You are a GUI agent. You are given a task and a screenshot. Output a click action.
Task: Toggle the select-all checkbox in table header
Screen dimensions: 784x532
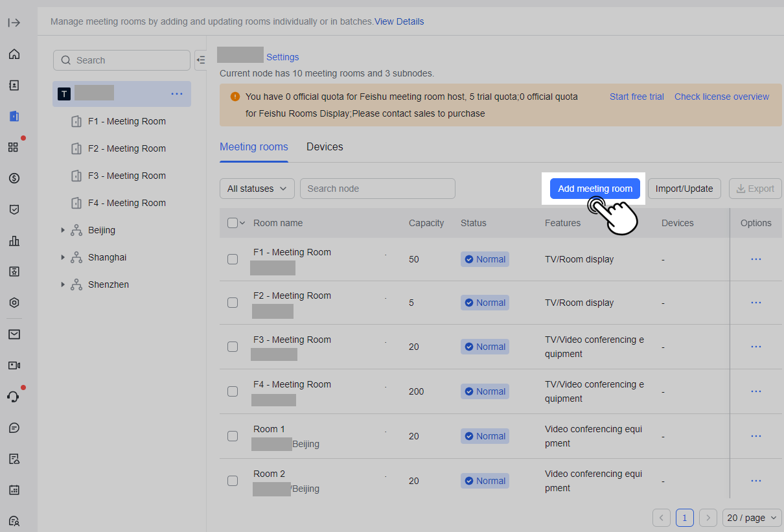tap(233, 223)
